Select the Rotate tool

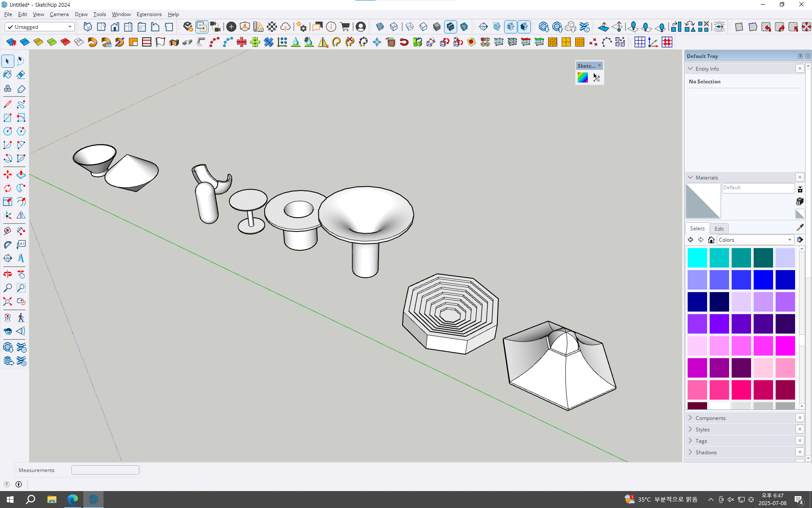pyautogui.click(x=8, y=188)
